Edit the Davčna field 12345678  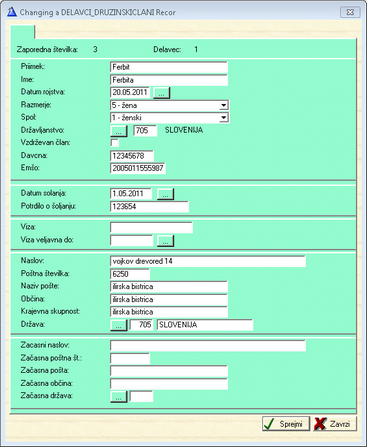point(132,156)
